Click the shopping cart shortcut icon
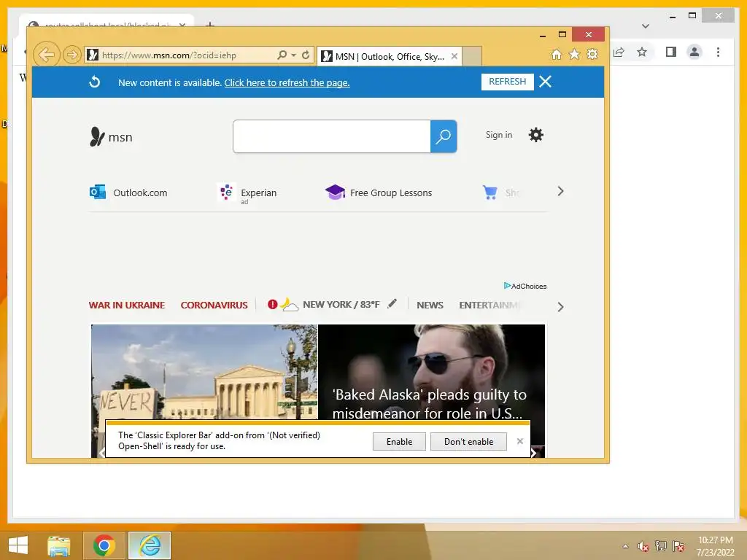Image resolution: width=747 pixels, height=560 pixels. (489, 192)
